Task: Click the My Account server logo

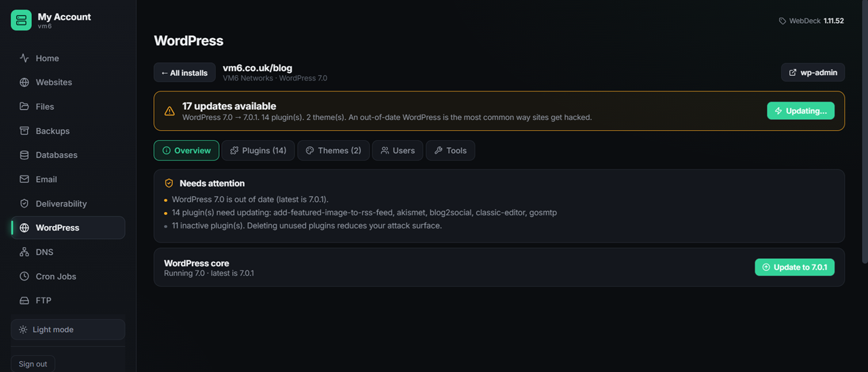Action: (21, 20)
